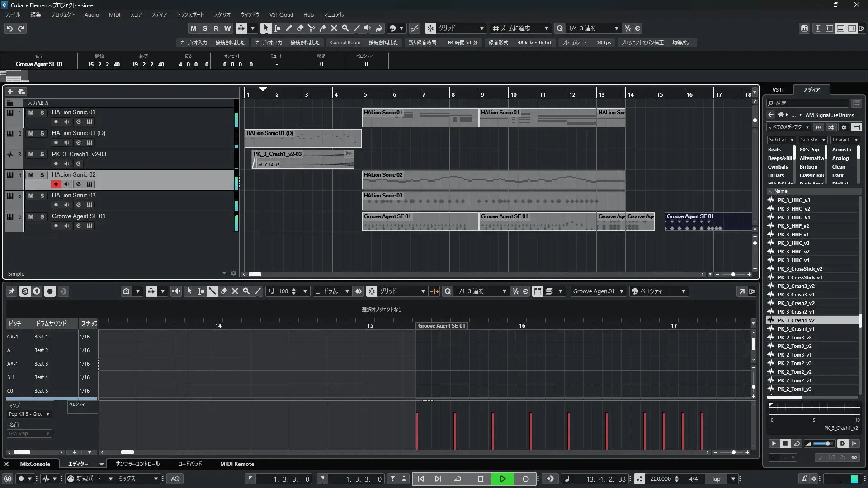Open the トランスポート menu
The width and height of the screenshot is (868, 488).
point(190,15)
